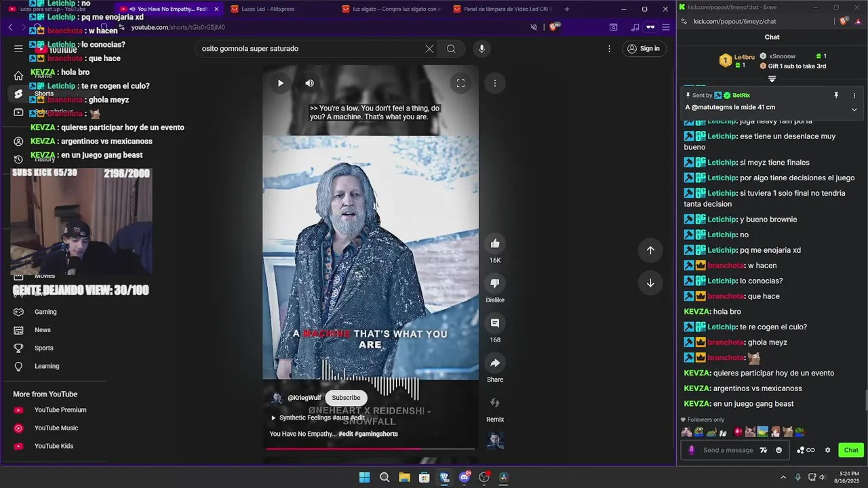Sign in to YouTube
Screen dimensions: 868x488
pos(644,49)
